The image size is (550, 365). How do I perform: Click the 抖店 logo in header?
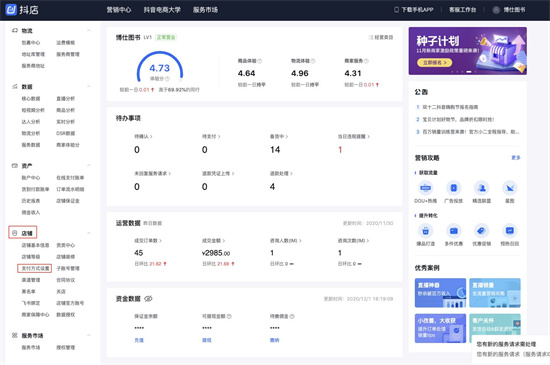coord(22,10)
